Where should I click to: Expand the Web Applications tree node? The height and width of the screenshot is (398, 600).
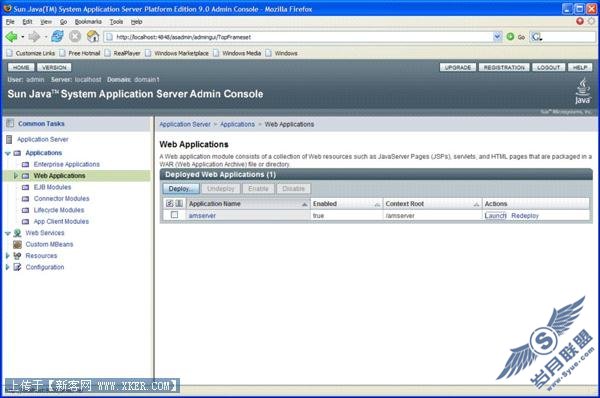tap(16, 176)
